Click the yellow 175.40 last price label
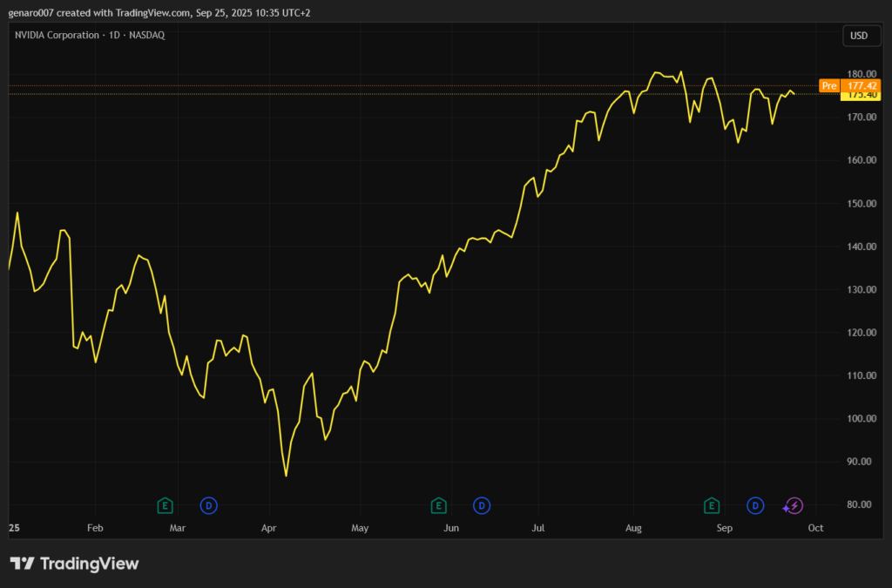This screenshot has height=588, width=892. (x=861, y=95)
